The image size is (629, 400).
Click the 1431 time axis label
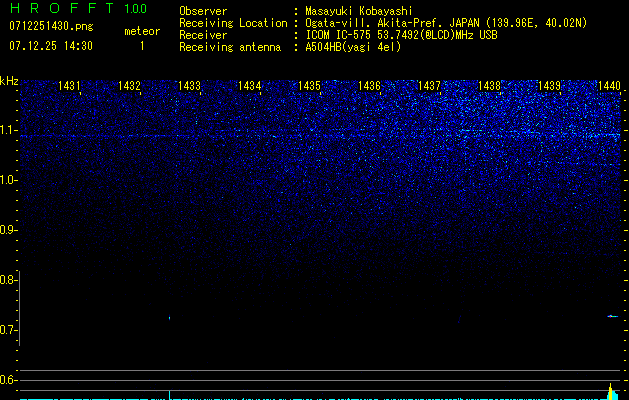coord(69,86)
